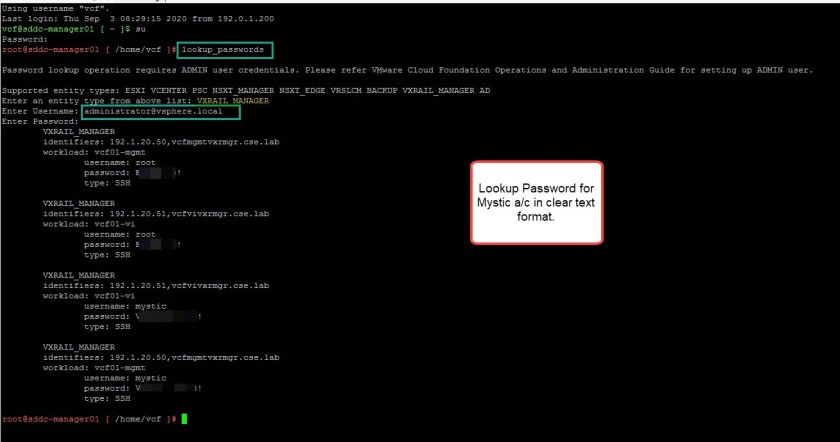Screen dimensions: 840x442
Task: Click the 'Using username "vcf"' line
Action: (56, 9)
